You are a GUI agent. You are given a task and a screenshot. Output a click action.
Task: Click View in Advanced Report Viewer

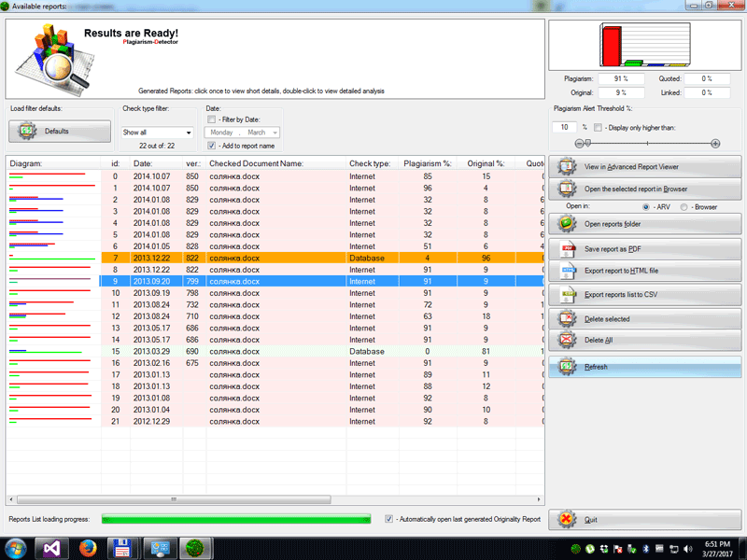pyautogui.click(x=644, y=167)
